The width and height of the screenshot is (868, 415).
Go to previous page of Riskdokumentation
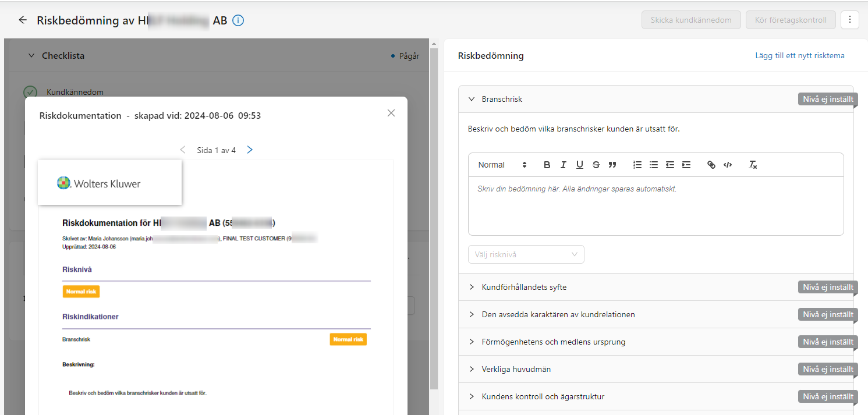coord(183,150)
